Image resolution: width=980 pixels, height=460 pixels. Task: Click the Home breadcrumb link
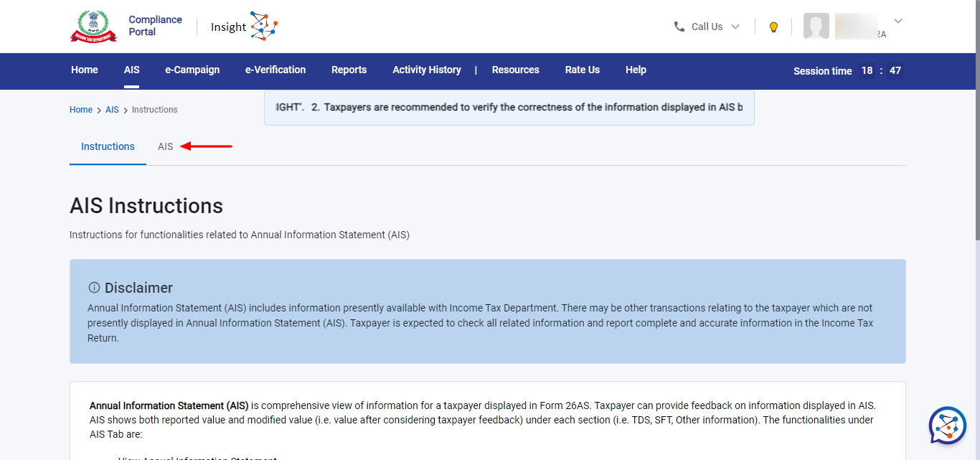(81, 110)
